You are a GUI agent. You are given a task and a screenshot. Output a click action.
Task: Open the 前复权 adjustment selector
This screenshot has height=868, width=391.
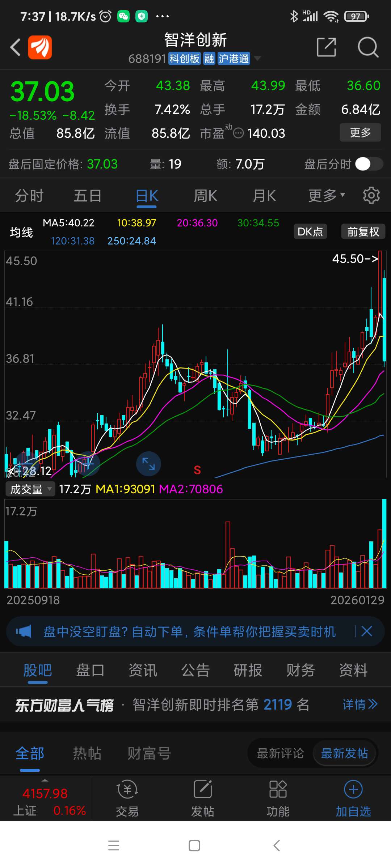pyautogui.click(x=363, y=231)
